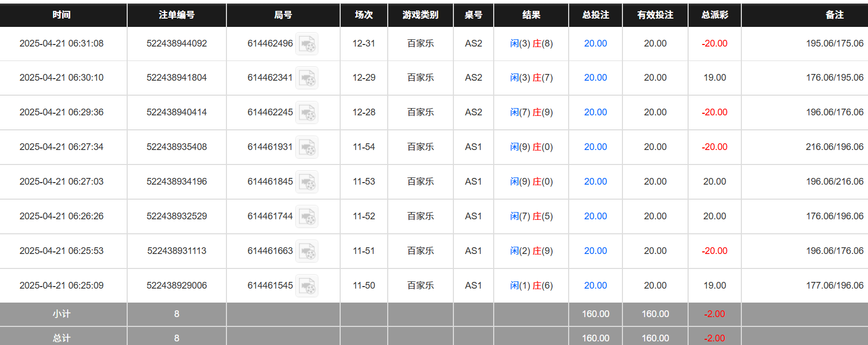
Task: Open total bet amount for 06:30:10 row
Action: click(x=595, y=78)
